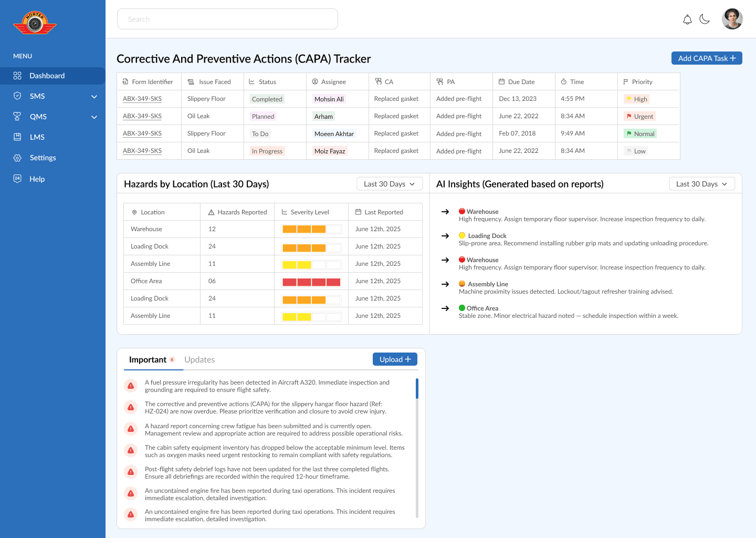The height and width of the screenshot is (538, 756).
Task: Click the Hazards Reported warning triangle icon
Action: pos(212,212)
